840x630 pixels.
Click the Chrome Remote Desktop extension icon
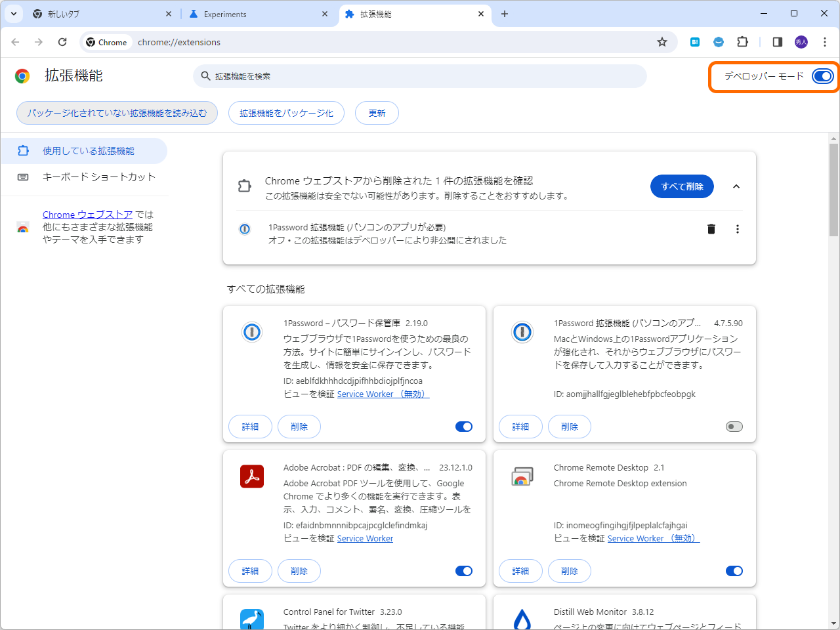pos(522,476)
